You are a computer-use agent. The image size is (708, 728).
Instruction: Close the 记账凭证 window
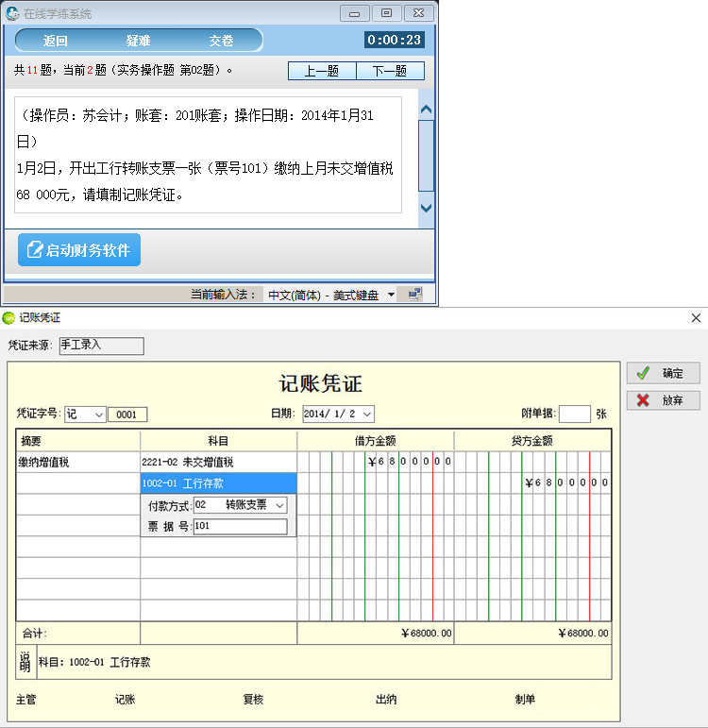pyautogui.click(x=696, y=318)
